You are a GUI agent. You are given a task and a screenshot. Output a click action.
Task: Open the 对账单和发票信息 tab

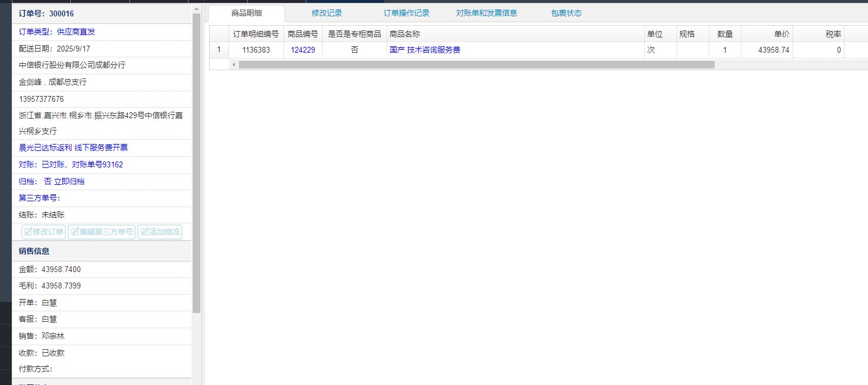[487, 13]
